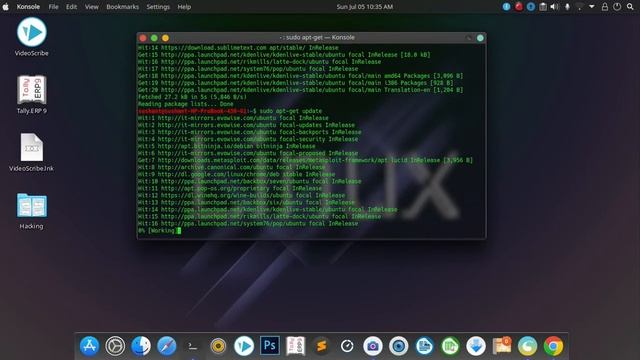Click the yellow button on Konsole title bar

[x=165, y=38]
